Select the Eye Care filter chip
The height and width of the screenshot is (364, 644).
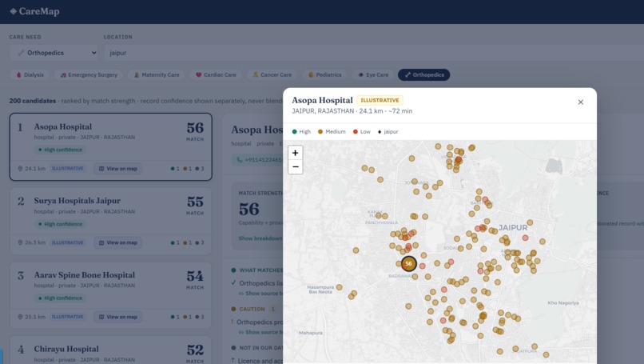click(x=373, y=75)
